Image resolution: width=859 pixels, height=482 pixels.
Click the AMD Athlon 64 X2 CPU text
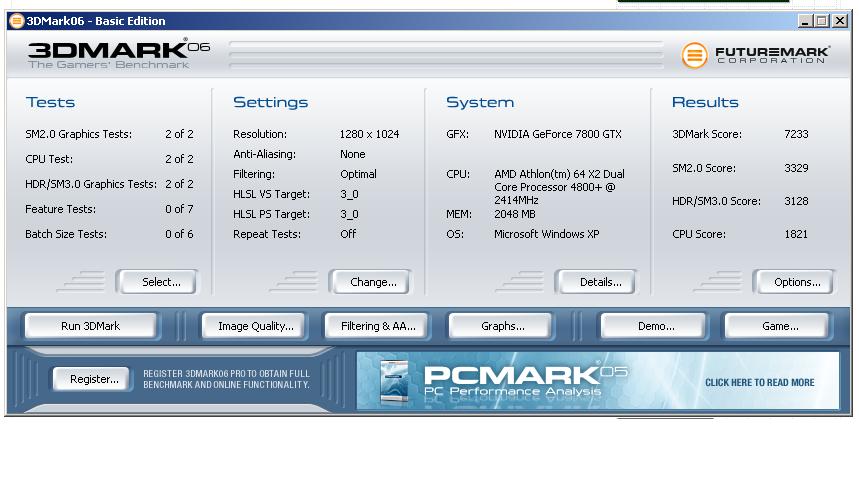point(559,187)
